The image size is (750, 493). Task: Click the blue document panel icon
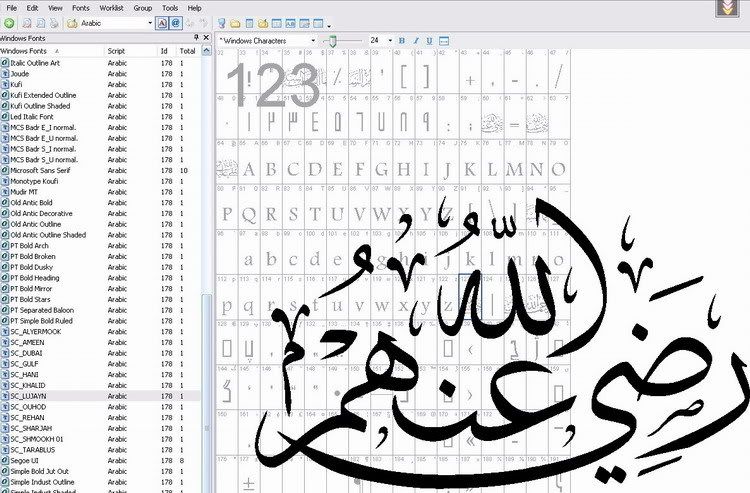click(249, 23)
